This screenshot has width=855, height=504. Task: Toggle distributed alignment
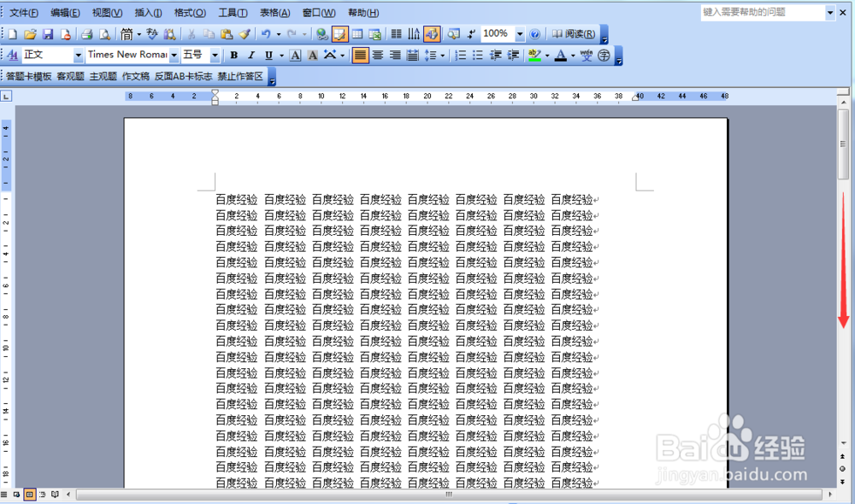413,55
